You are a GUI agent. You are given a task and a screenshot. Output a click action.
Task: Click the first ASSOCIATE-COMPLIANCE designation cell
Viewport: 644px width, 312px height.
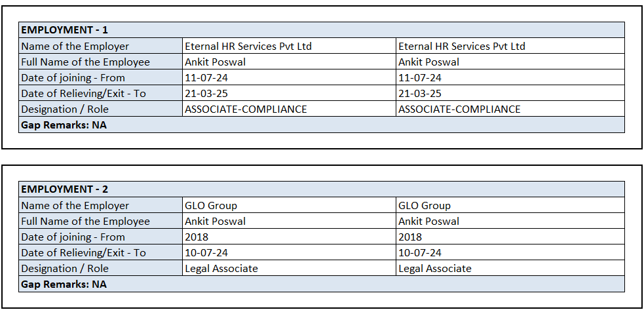(x=246, y=109)
